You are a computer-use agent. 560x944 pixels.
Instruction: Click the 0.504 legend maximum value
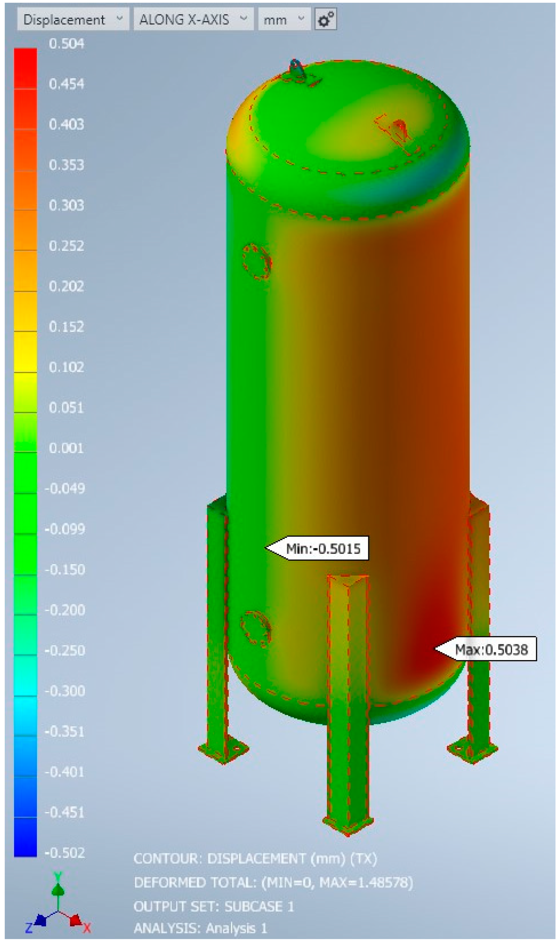click(x=66, y=44)
